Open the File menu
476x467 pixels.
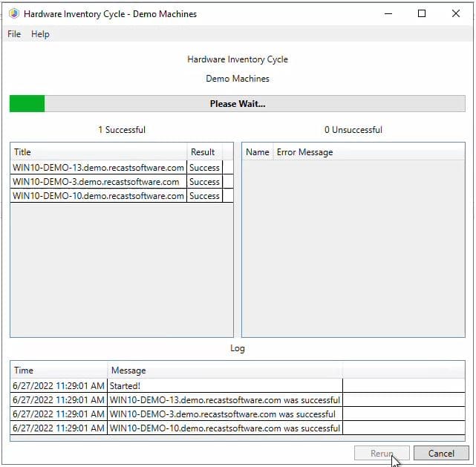click(x=14, y=34)
